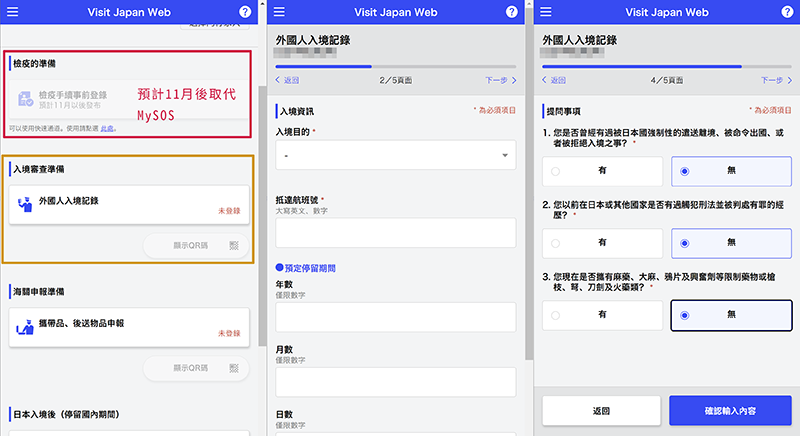The width and height of the screenshot is (800, 436).
Task: Click help question mark in middle panel
Action: (x=512, y=12)
